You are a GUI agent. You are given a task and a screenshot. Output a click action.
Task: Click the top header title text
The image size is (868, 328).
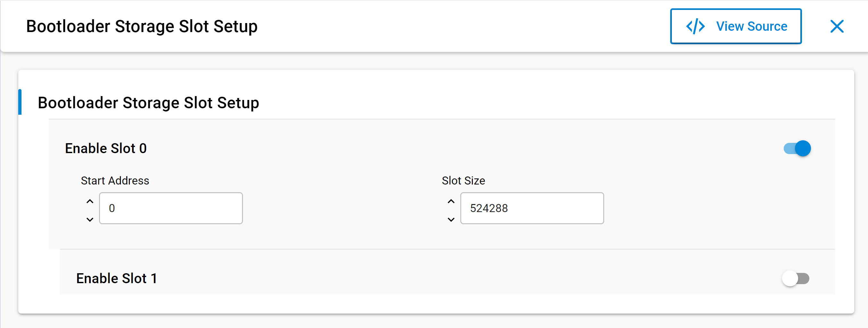[142, 26]
